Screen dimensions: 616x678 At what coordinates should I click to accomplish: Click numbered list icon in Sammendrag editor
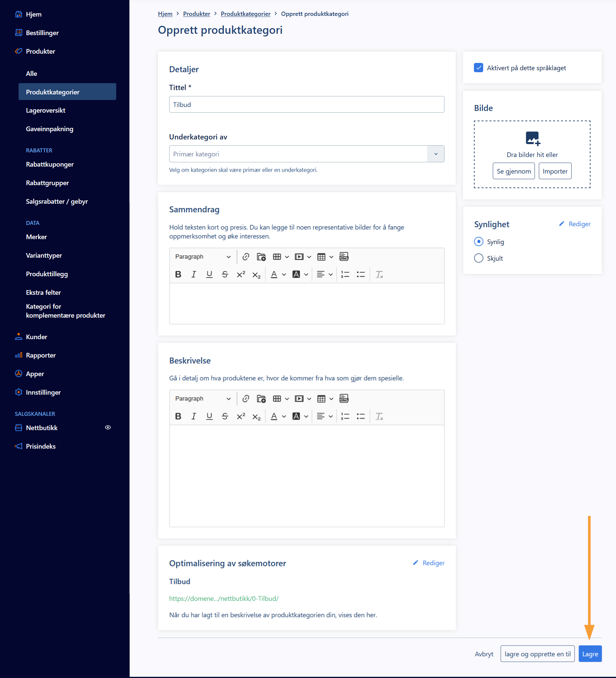coord(345,275)
